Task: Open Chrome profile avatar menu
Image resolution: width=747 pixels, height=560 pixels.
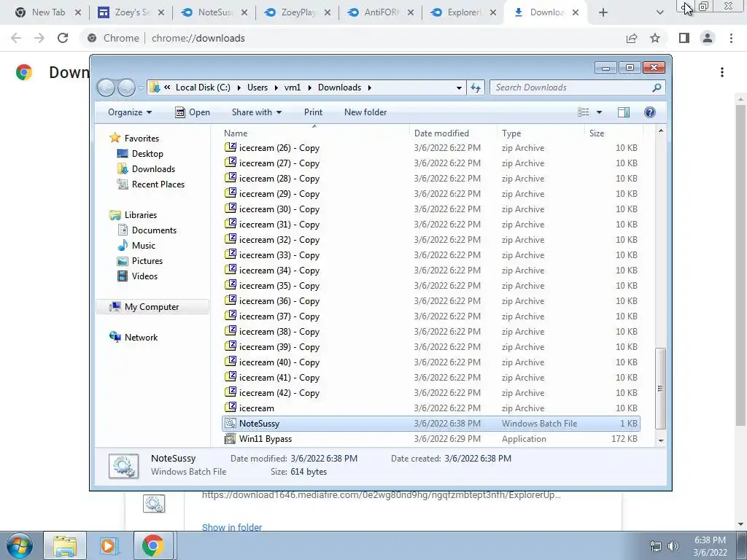Action: [x=708, y=38]
